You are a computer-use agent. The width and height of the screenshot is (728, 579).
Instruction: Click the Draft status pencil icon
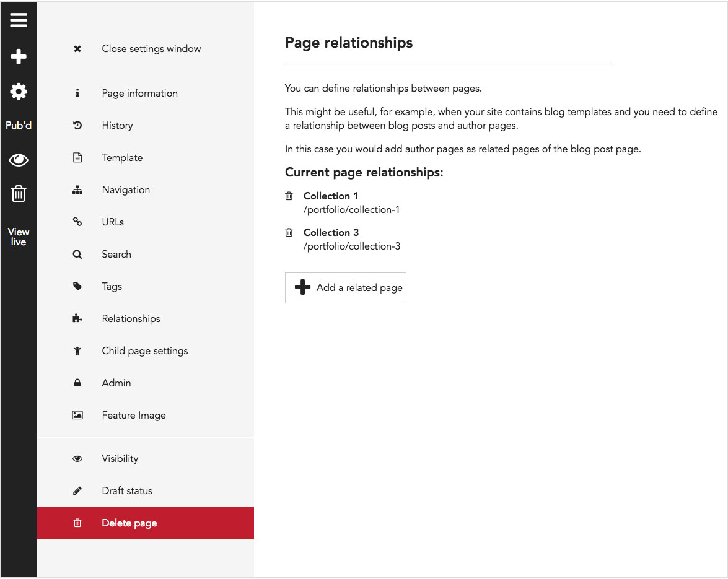[77, 491]
